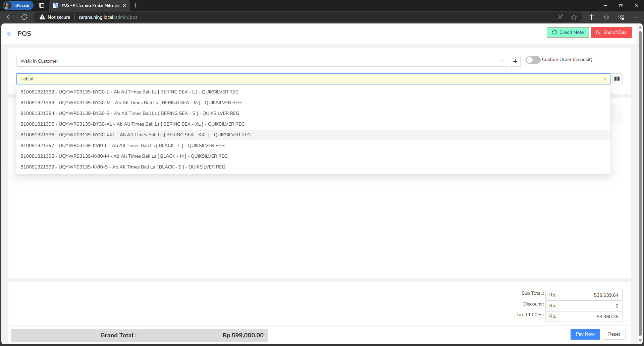Open tab actions menu icon
Image resolution: width=644 pixels, height=346 pixels.
tap(42, 5)
